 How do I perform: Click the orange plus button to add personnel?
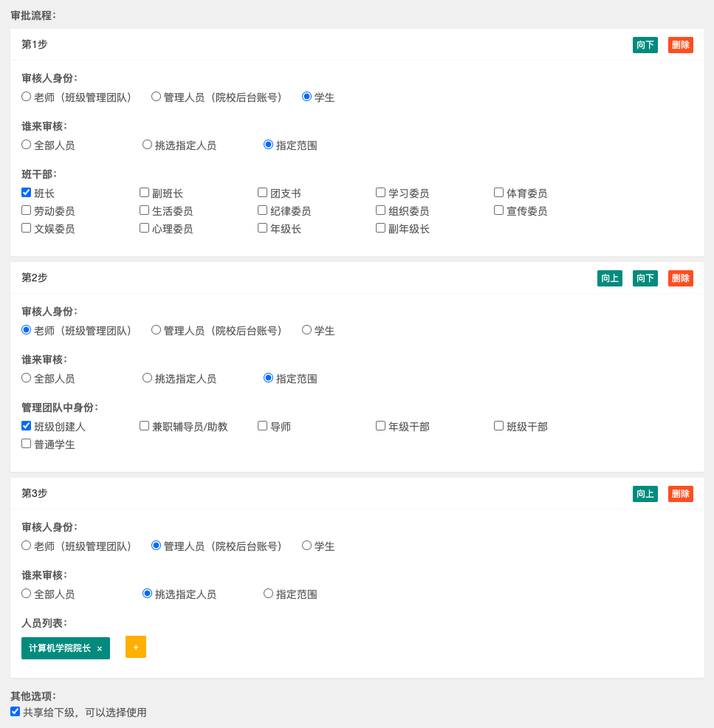(136, 647)
